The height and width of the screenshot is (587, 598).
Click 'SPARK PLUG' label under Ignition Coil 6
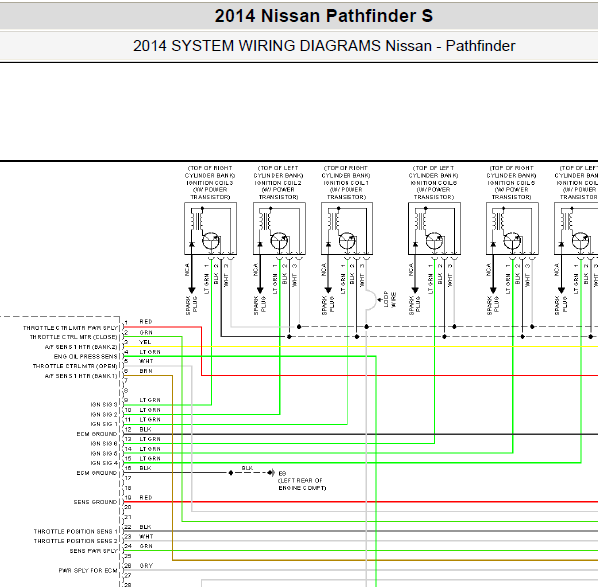tap(415, 305)
